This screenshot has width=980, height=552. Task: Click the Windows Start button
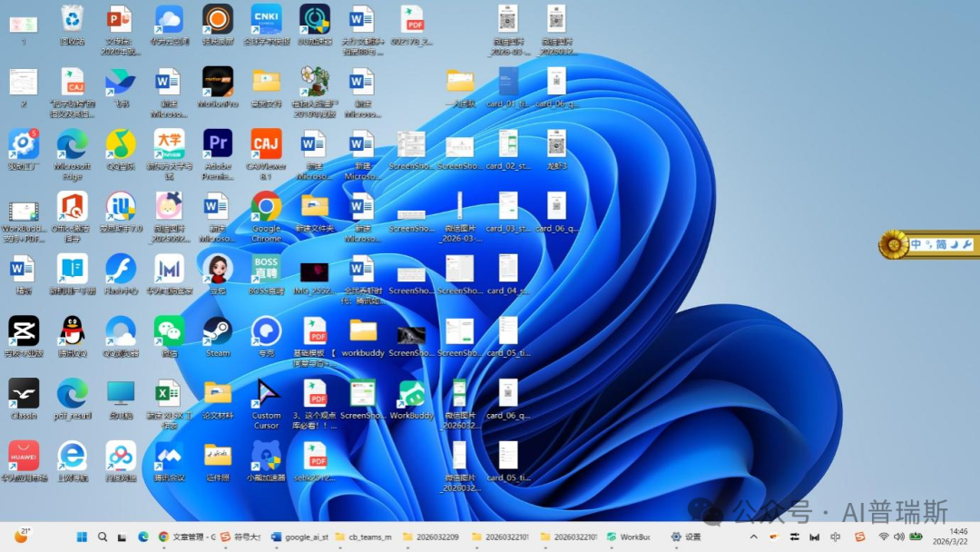pyautogui.click(x=82, y=537)
